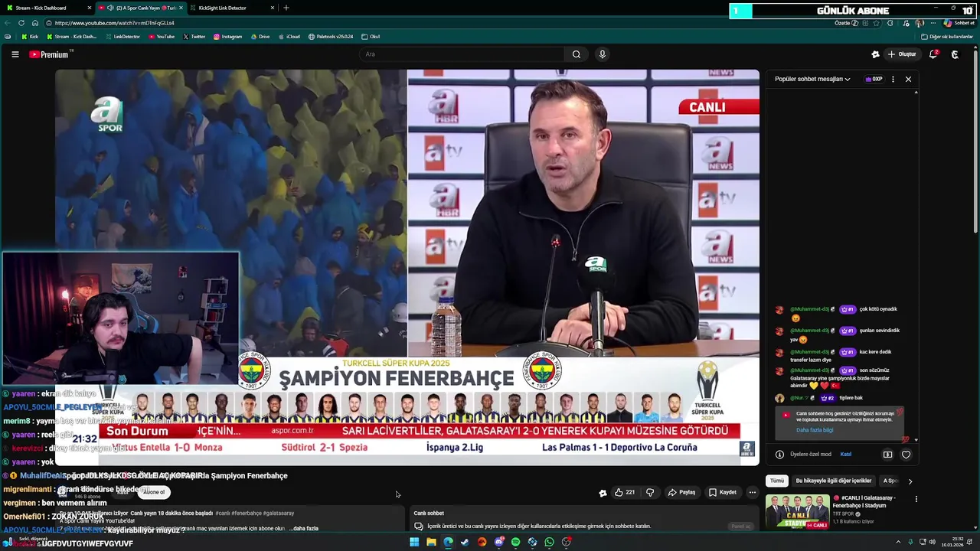Image resolution: width=980 pixels, height=551 pixels.
Task: Open Steam from taskbar
Action: tap(465, 542)
